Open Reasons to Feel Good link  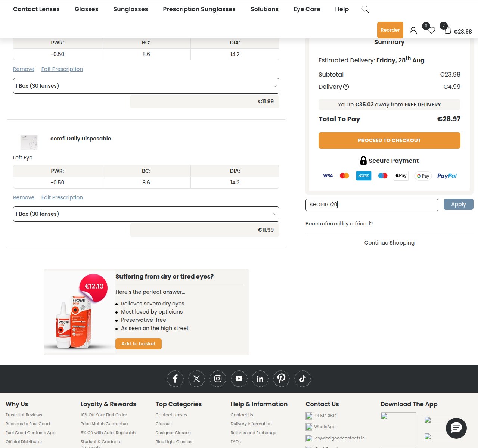[x=28, y=424]
